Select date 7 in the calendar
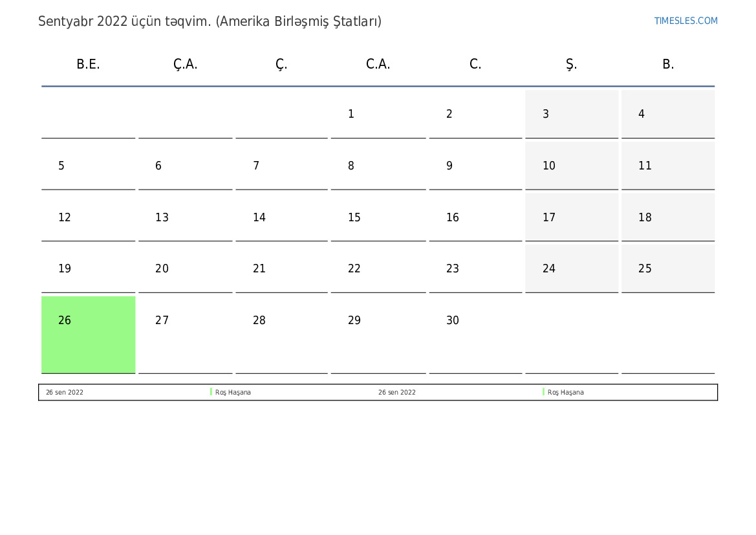The image size is (756, 535). [281, 166]
